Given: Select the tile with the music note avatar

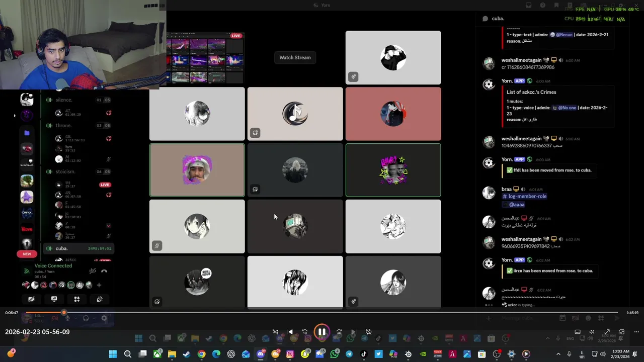Looking at the screenshot, I should point(295,114).
